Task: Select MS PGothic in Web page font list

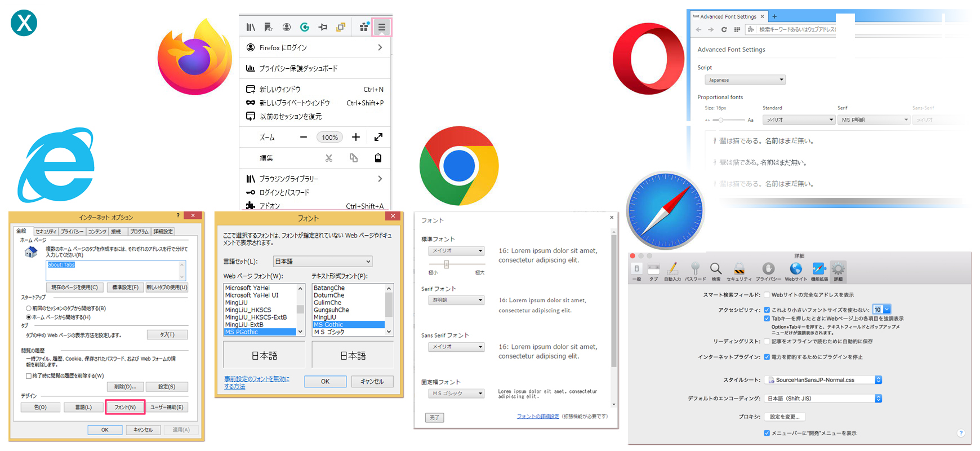Action: point(260,332)
